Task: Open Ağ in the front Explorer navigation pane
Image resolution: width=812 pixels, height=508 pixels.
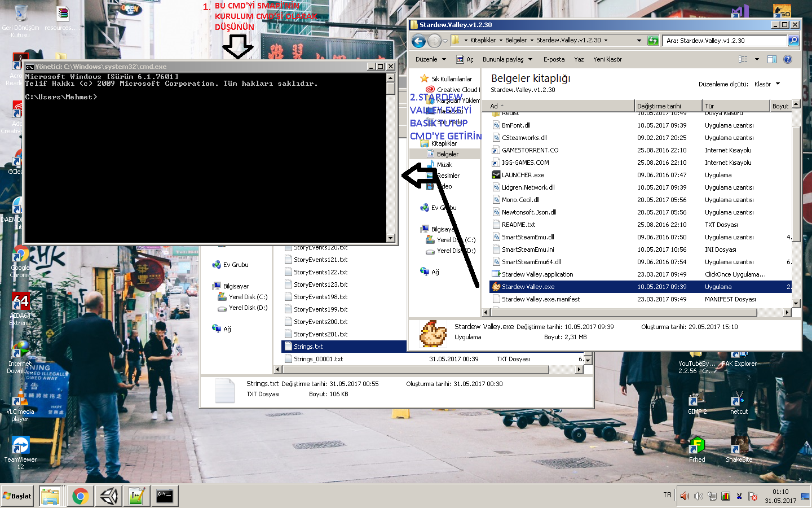Action: pyautogui.click(x=435, y=272)
